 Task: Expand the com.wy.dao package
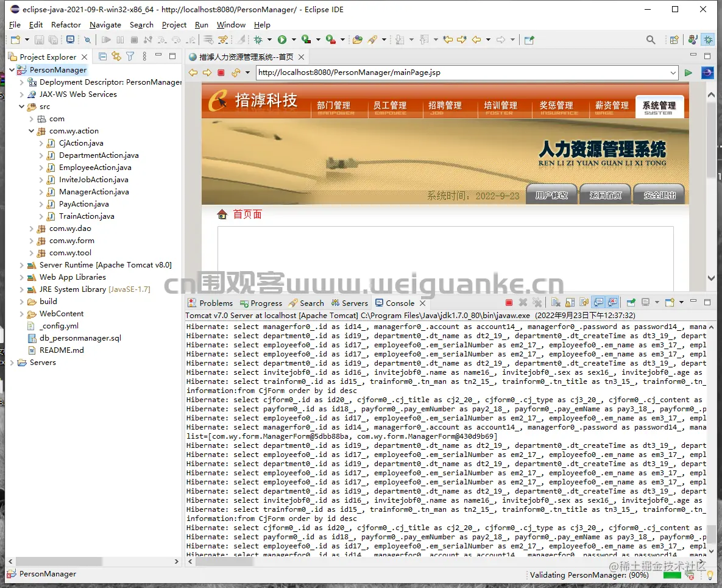coord(31,228)
